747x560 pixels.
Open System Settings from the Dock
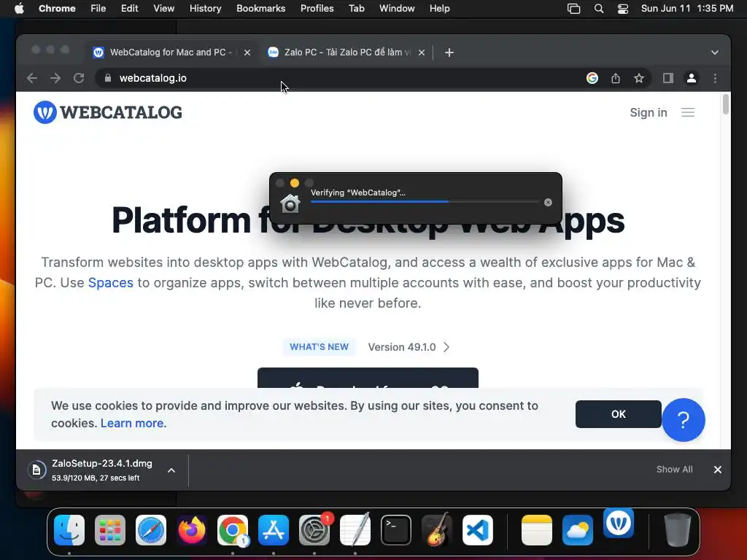click(314, 530)
